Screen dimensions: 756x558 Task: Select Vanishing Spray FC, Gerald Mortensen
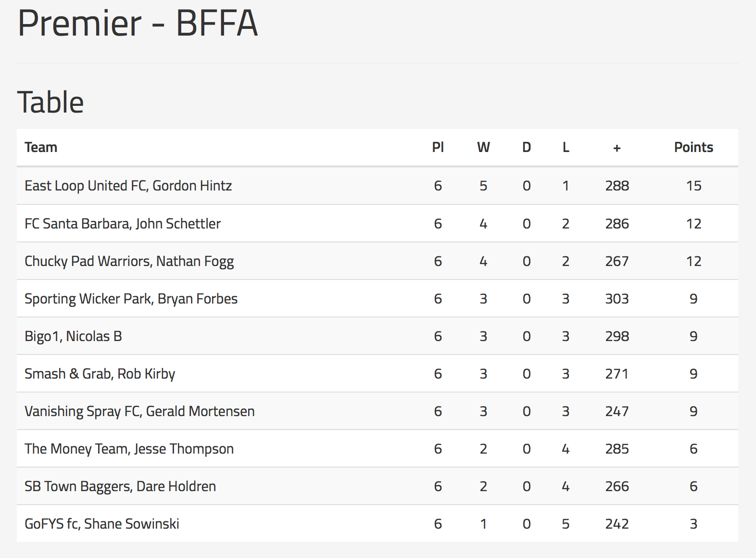139,411
